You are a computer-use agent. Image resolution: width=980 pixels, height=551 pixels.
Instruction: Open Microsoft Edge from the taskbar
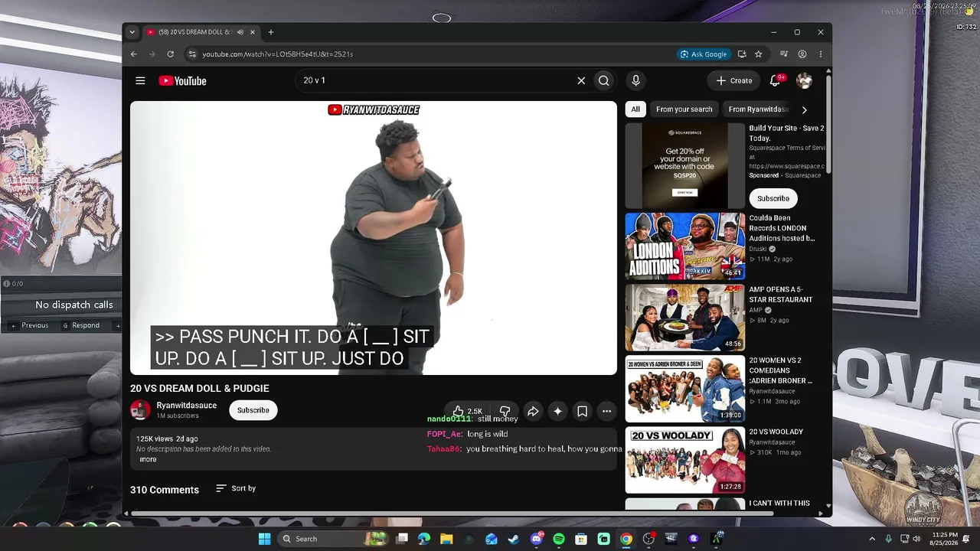pyautogui.click(x=424, y=539)
